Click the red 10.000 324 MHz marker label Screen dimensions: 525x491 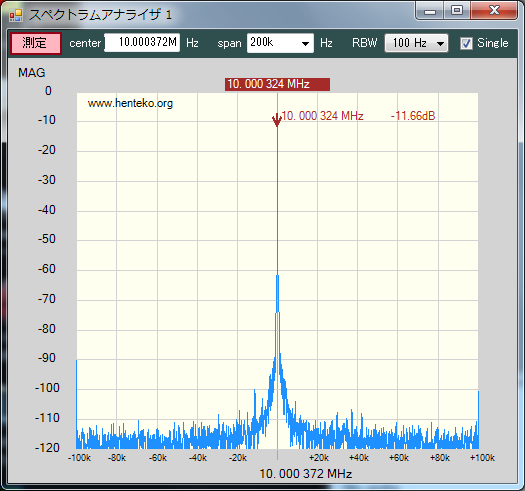[x=277, y=84]
